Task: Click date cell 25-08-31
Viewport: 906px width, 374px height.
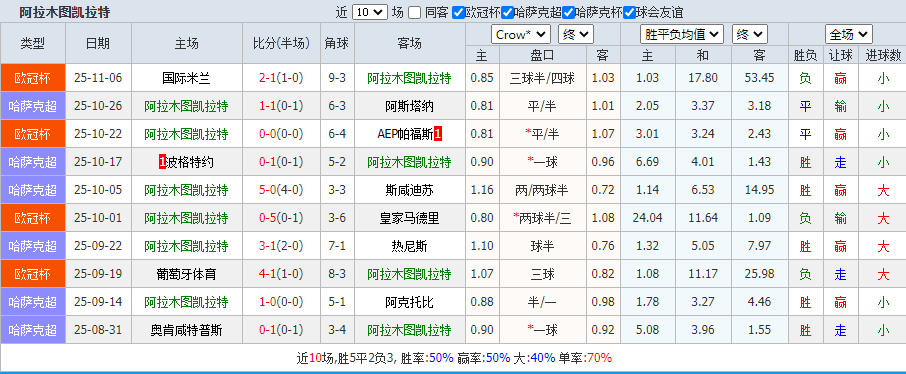Action: pos(98,331)
